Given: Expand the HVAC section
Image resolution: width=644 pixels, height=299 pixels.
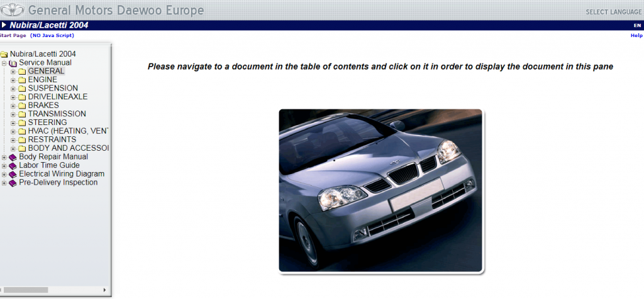Looking at the screenshot, I should [x=13, y=132].
